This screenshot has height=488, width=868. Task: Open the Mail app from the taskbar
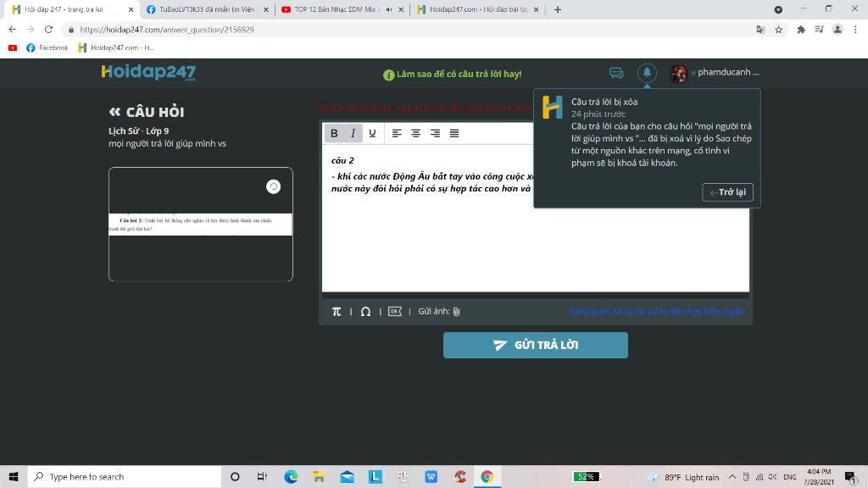347,476
